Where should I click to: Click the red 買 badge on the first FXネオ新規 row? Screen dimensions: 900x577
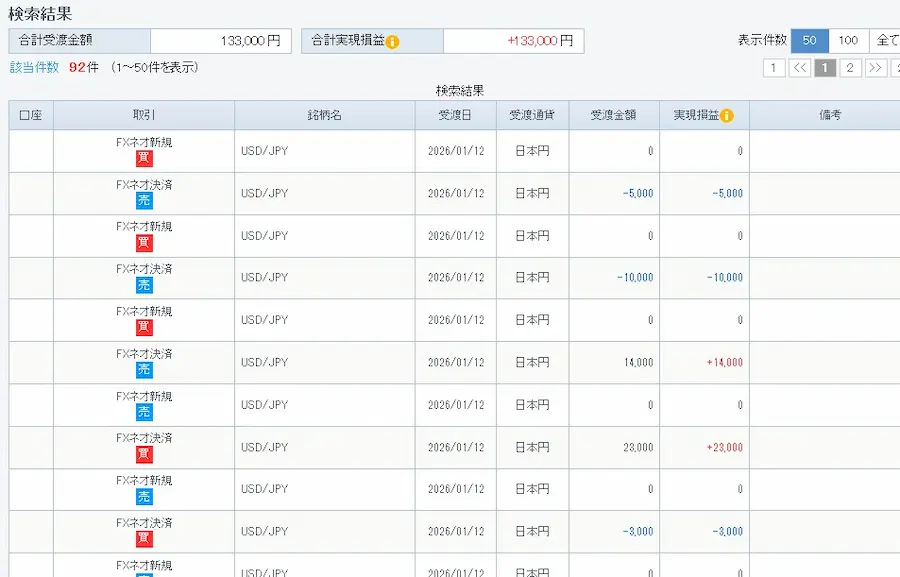(147, 157)
